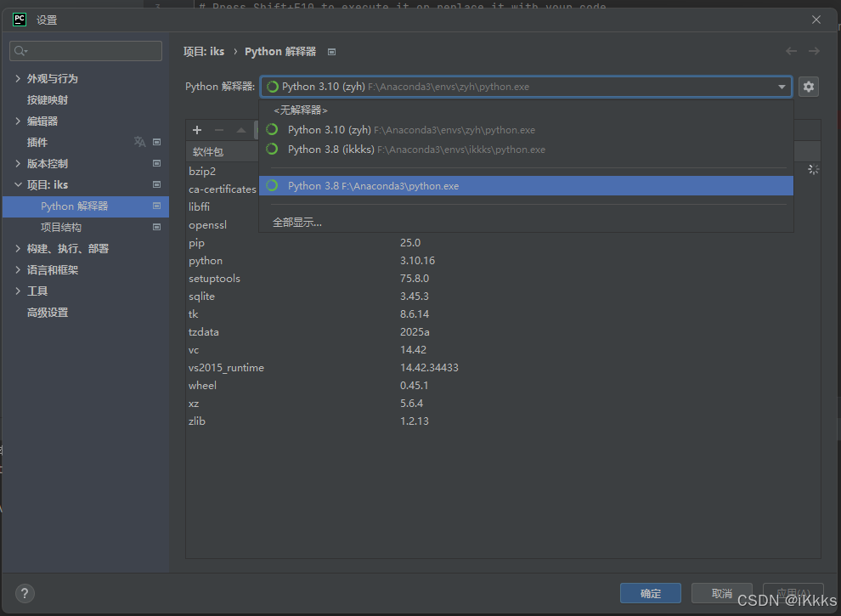841x616 pixels.
Task: Click project-level icon beside 项目: iks
Action: click(x=156, y=184)
